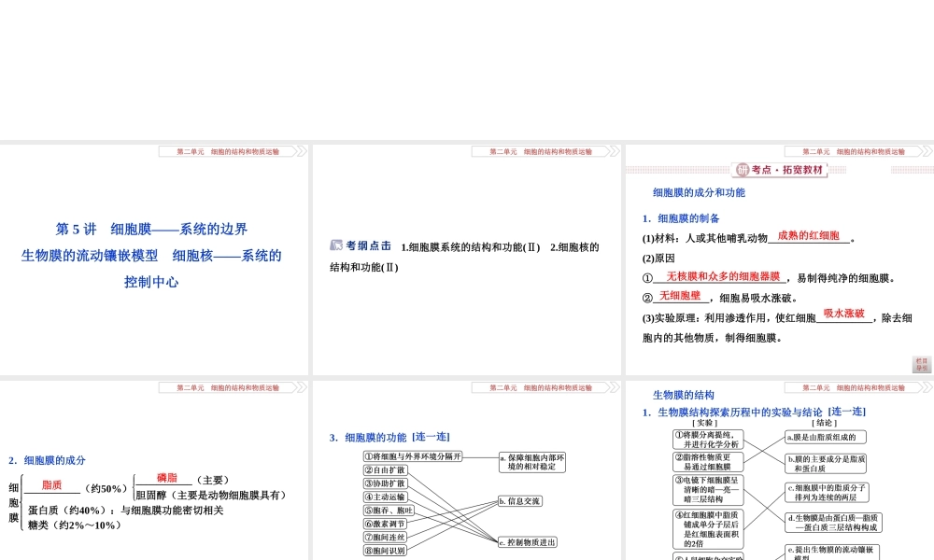This screenshot has height=560, width=934.
Task: Open the 细胞膜的成分和功能 slide
Action: point(780,259)
